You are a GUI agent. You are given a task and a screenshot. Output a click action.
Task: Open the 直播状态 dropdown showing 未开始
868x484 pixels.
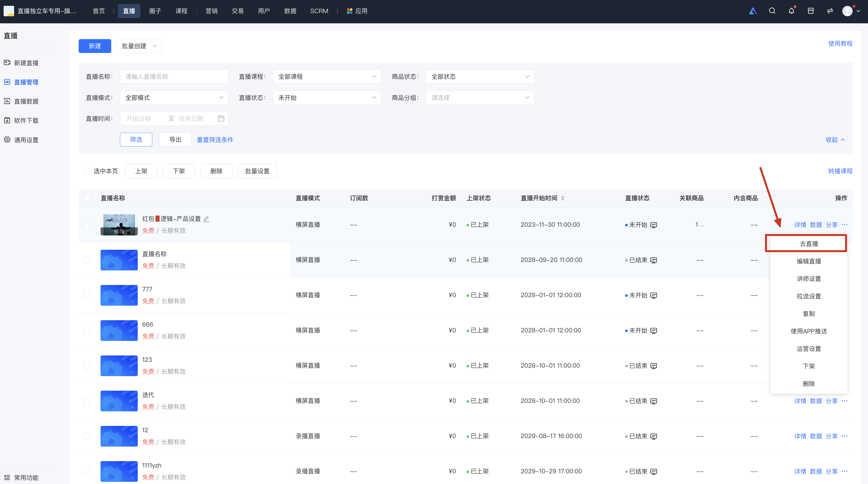point(327,98)
